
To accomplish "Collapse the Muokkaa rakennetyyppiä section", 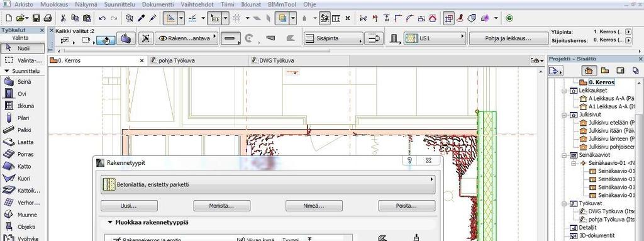I will (x=110, y=222).
